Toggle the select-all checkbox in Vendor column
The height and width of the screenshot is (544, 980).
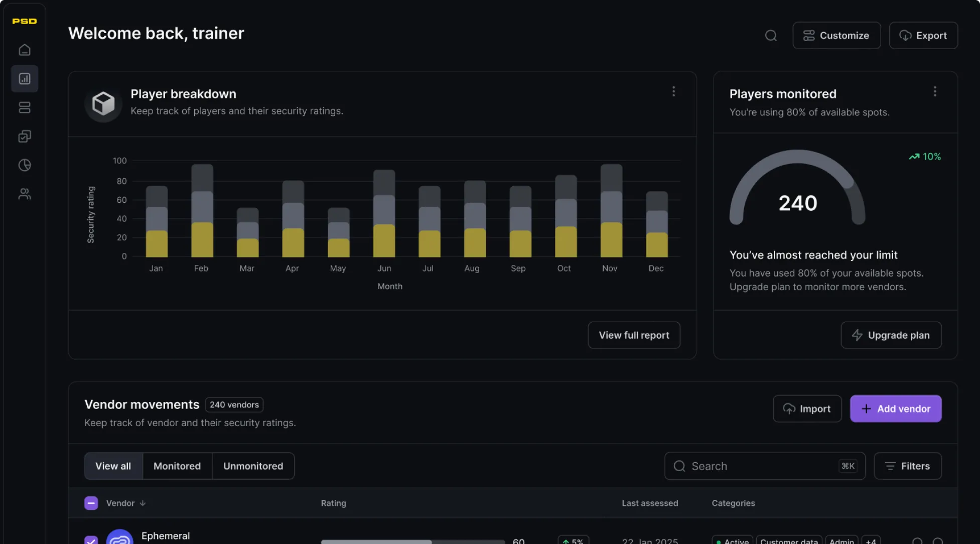click(x=91, y=502)
